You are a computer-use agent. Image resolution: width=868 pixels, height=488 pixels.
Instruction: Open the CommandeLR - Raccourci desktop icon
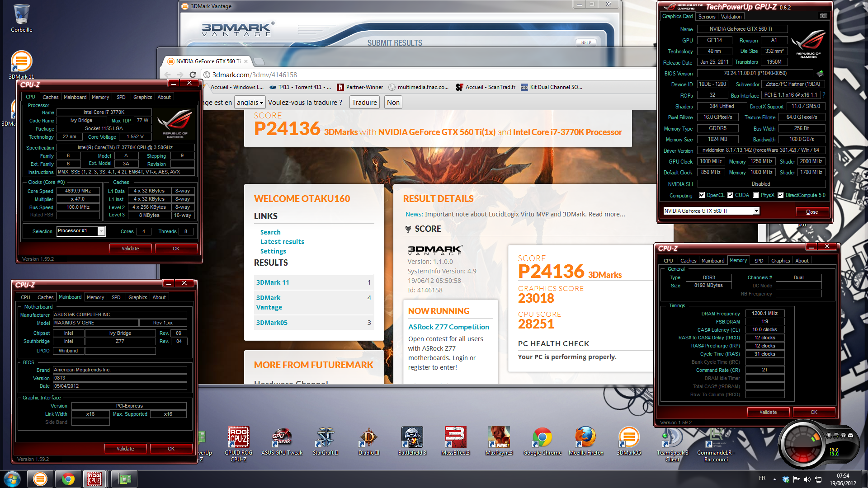pyautogui.click(x=716, y=444)
